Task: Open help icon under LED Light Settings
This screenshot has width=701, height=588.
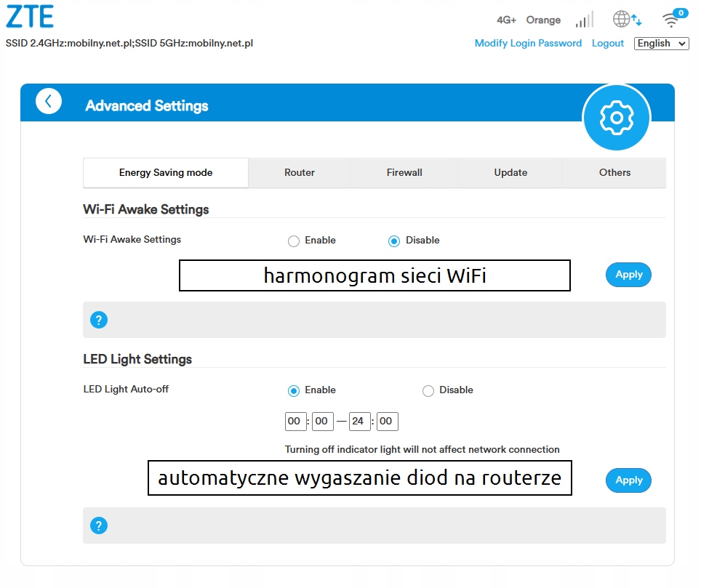Action: click(x=99, y=525)
